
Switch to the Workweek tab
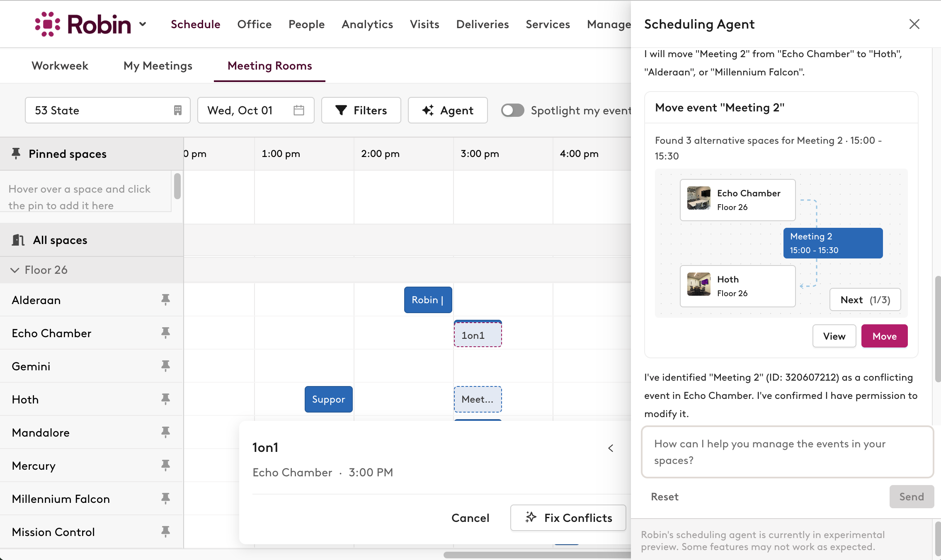pos(60,65)
